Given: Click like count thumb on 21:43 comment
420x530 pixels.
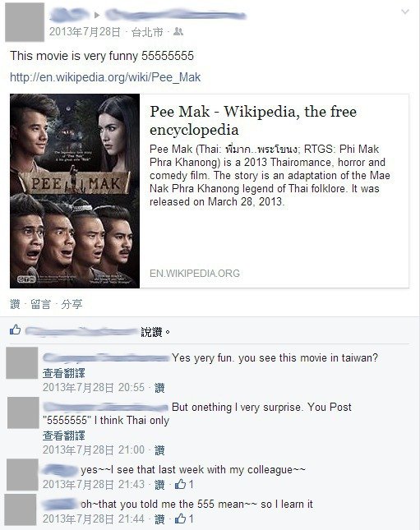Looking at the screenshot, I should tap(180, 484).
